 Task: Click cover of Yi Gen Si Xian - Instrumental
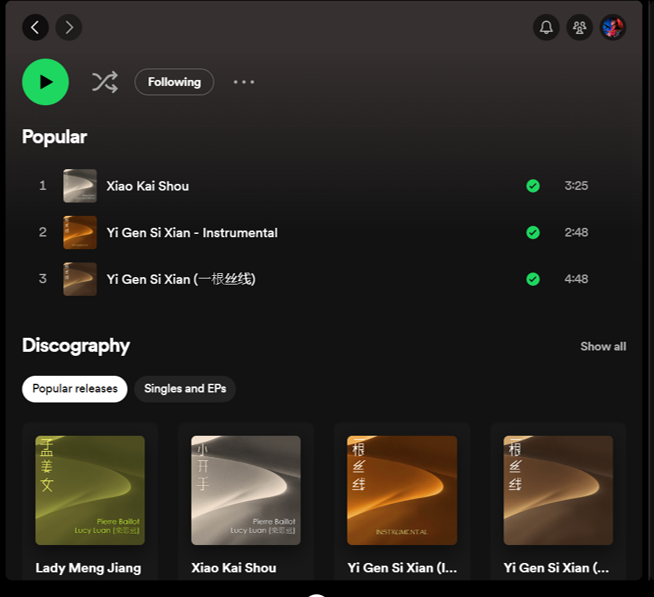click(x=80, y=232)
